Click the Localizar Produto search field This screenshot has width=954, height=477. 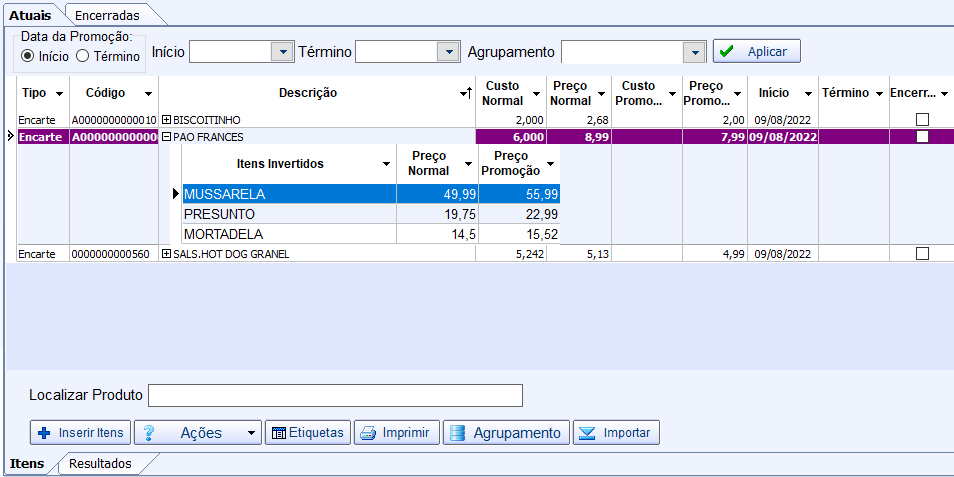pyautogui.click(x=335, y=396)
